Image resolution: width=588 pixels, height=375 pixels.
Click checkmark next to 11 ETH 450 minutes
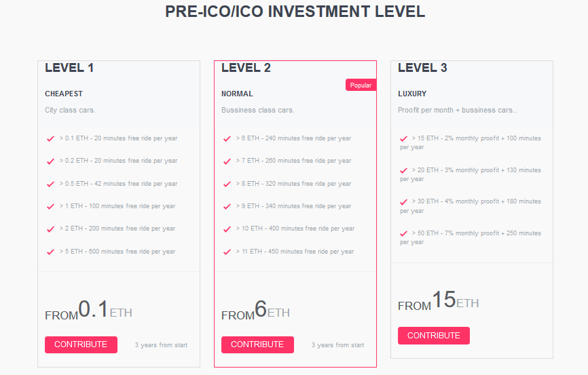tap(227, 252)
